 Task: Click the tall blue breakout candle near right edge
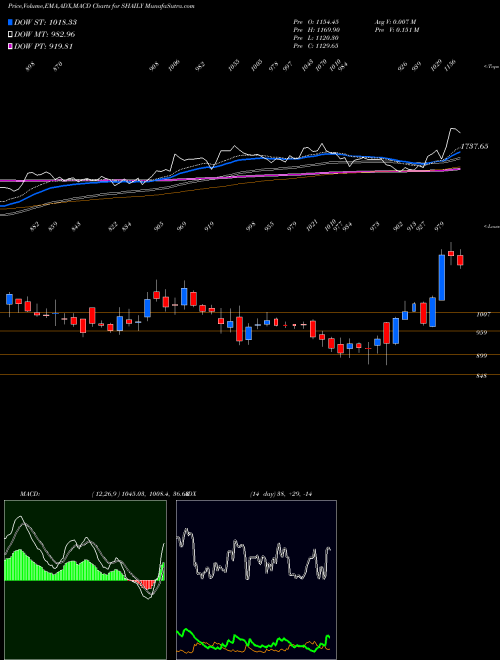pyautogui.click(x=441, y=277)
